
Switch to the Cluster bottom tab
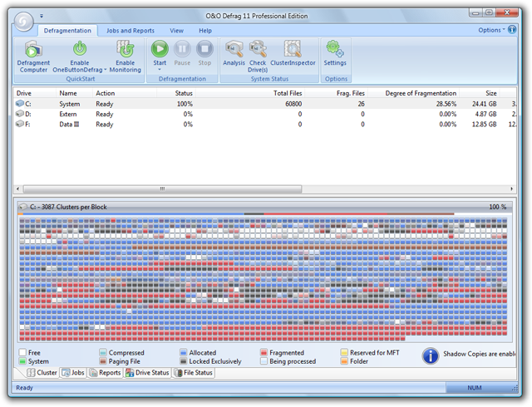[42, 372]
